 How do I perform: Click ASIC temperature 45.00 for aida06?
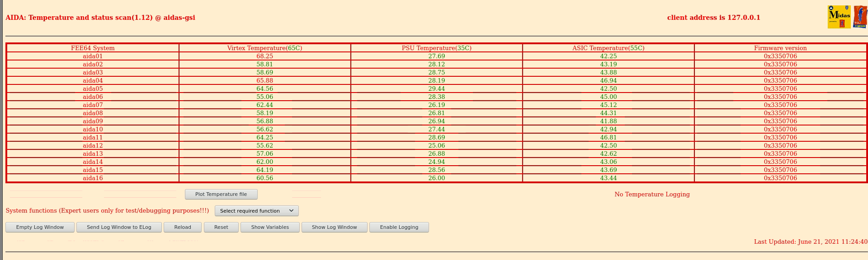609,97
